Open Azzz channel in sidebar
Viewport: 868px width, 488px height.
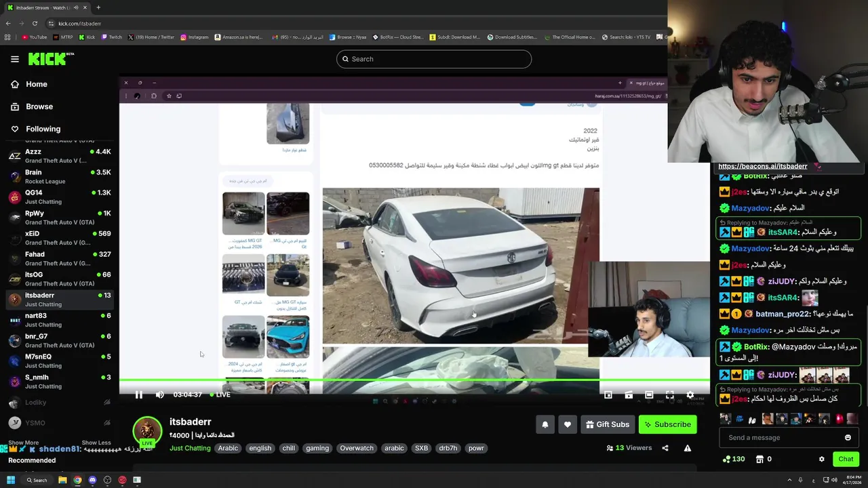[60, 156]
